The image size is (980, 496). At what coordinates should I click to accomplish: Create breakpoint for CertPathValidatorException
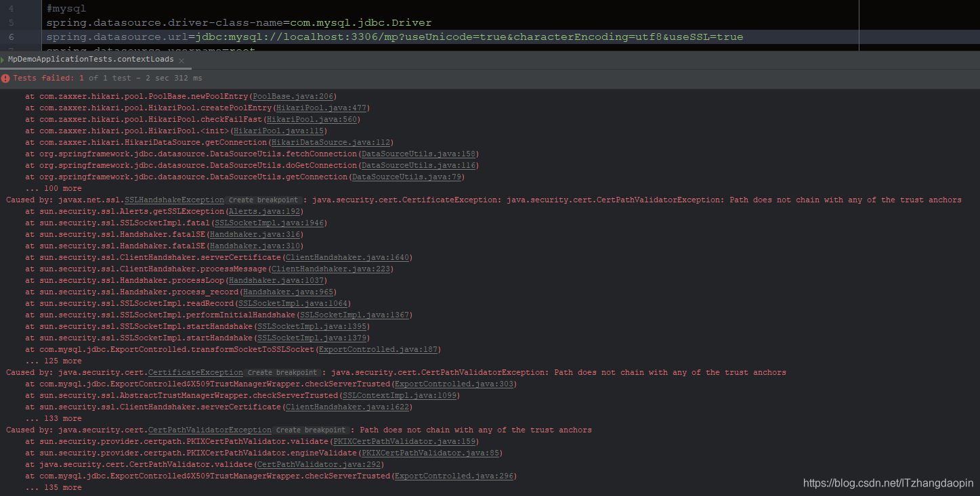coord(311,430)
